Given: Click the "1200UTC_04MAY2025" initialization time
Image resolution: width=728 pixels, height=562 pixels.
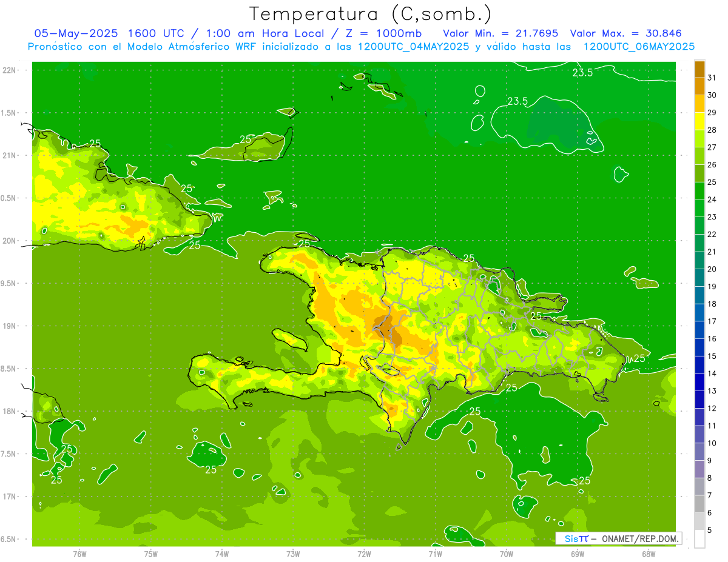Looking at the screenshot, I should click(x=413, y=46).
